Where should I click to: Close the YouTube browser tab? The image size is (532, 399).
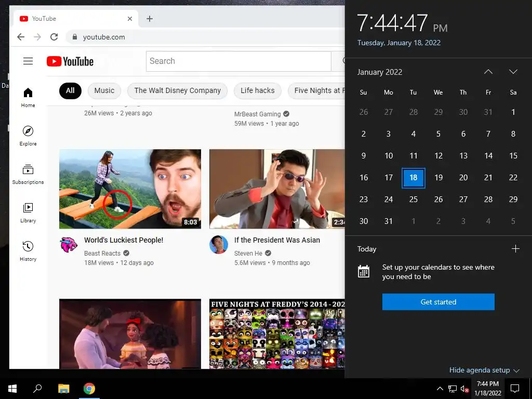click(x=129, y=19)
